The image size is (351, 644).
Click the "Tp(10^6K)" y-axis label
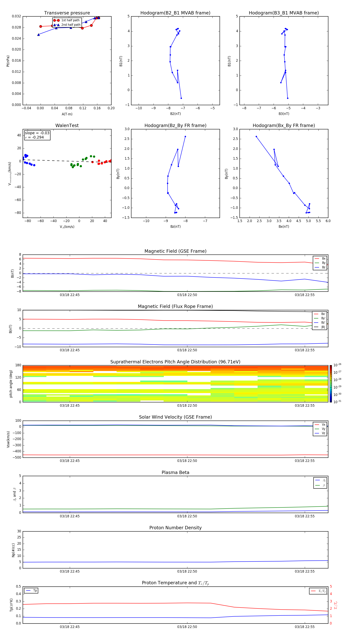click(11, 605)
